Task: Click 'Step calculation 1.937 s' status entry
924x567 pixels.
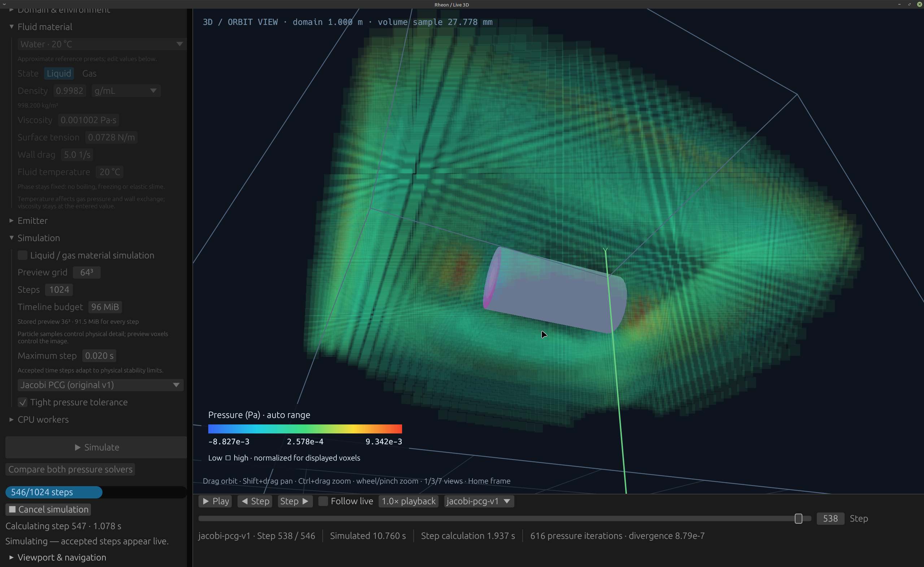Action: (468, 536)
